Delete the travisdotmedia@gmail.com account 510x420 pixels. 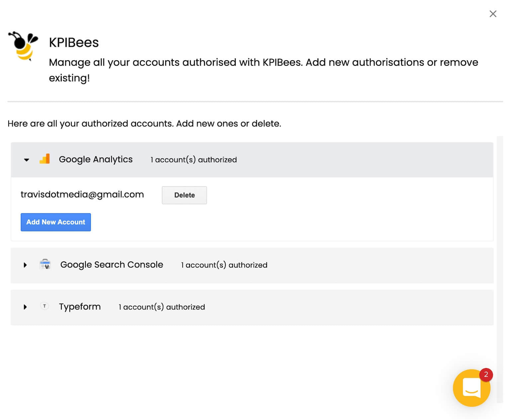(184, 195)
